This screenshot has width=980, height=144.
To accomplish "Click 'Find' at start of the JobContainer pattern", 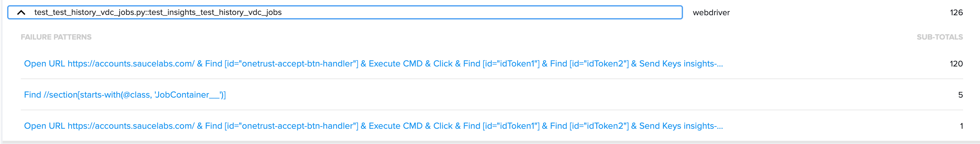I will 32,95.
